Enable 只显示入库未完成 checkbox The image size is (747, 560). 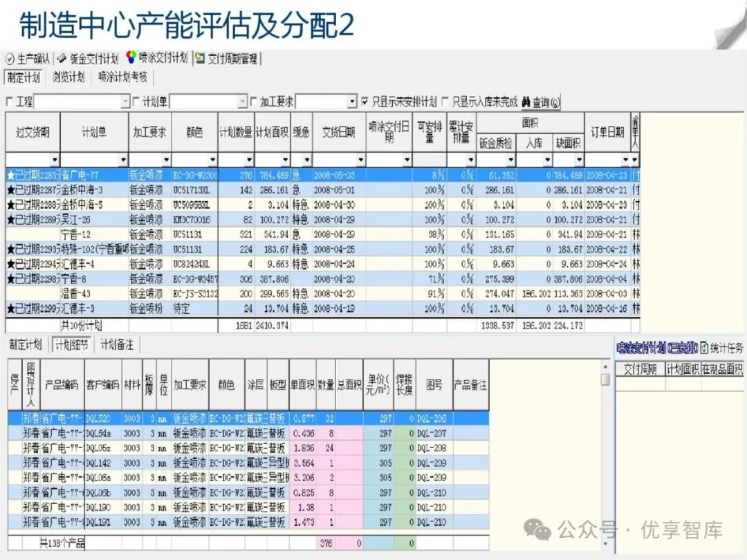point(445,102)
